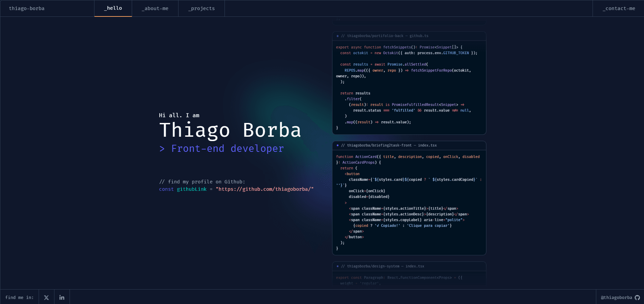
Task: Follow the github.com/thiagoborba URL link
Action: pos(265,189)
